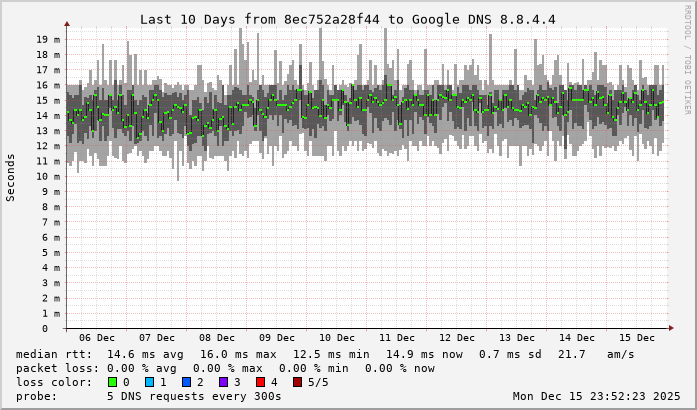Click the Seconds y-axis label

tap(11, 177)
